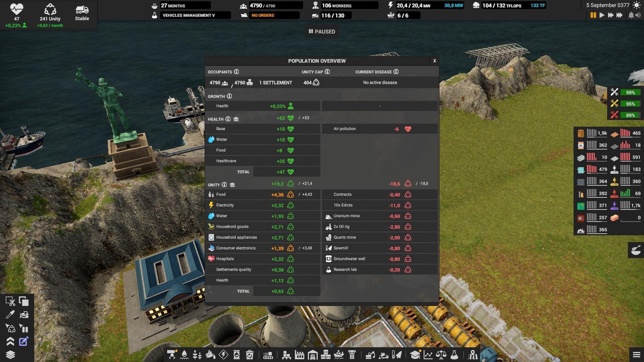Click the layers overlay icon

(x=10, y=355)
